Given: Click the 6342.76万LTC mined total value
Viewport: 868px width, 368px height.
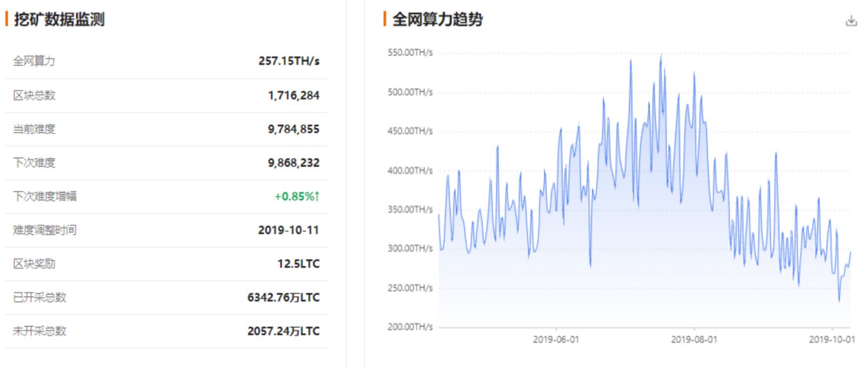Looking at the screenshot, I should tap(283, 297).
